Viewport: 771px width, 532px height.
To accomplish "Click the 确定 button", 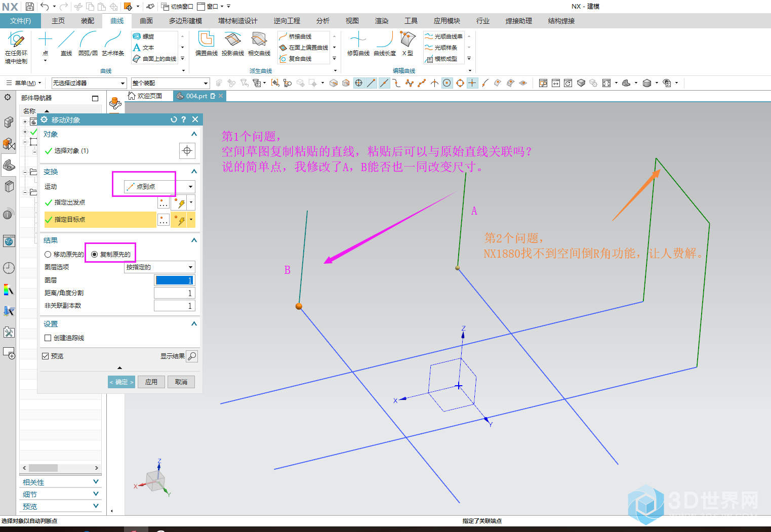I will click(x=121, y=382).
